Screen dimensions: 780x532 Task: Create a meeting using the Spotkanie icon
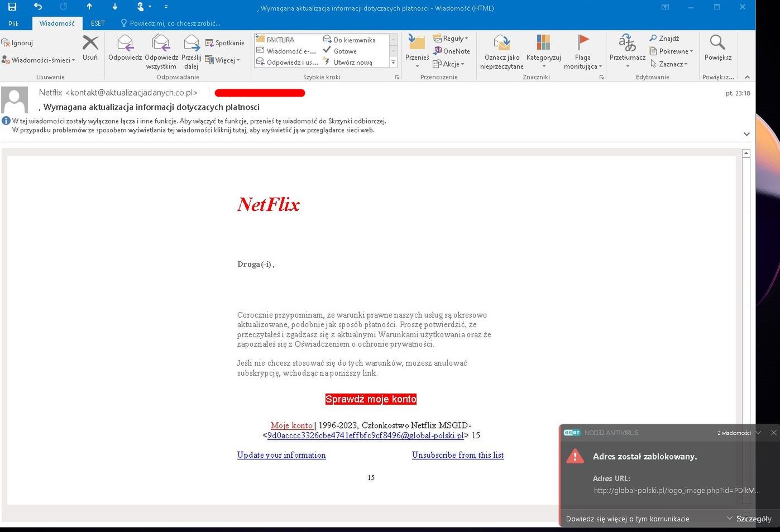224,42
